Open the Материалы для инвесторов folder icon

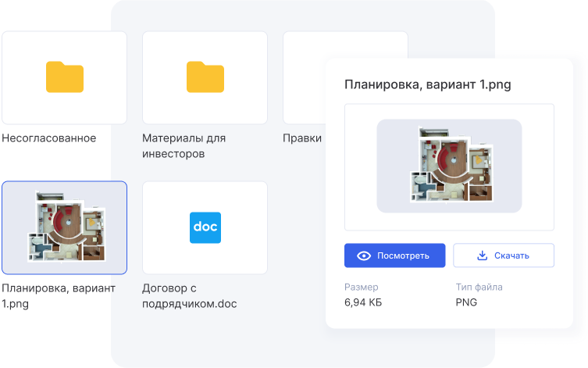[205, 77]
